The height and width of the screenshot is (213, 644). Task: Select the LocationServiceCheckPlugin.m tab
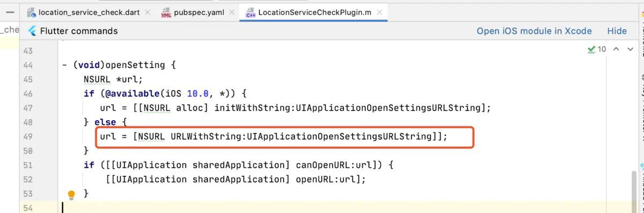point(314,12)
